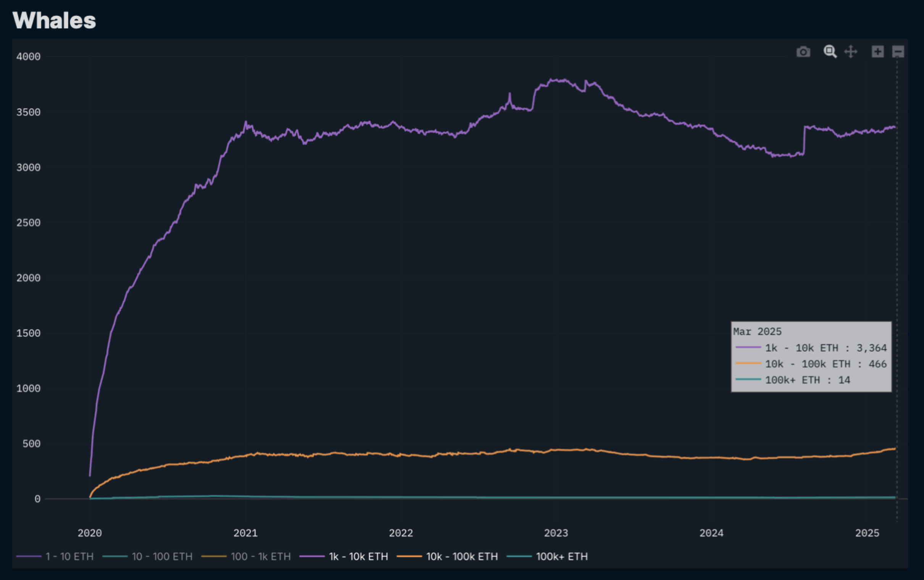Enable the 100 - 1k ETH legend series
The width and height of the screenshot is (924, 580).
[x=260, y=556]
